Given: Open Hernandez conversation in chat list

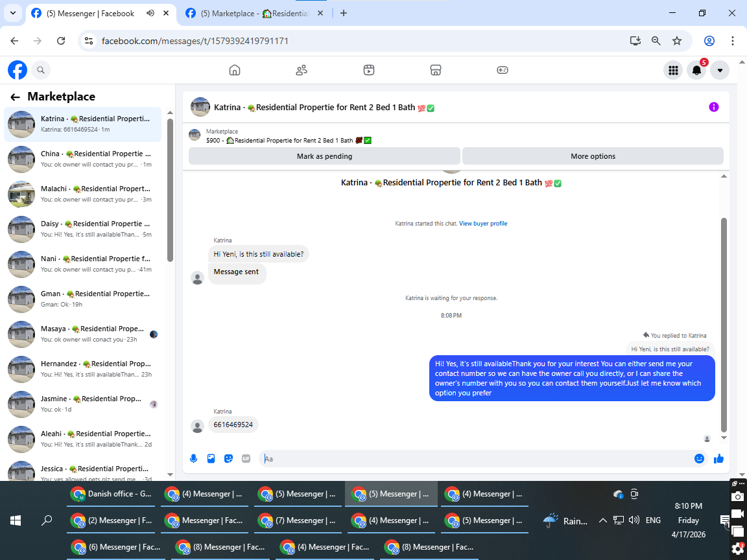Looking at the screenshot, I should (x=83, y=369).
